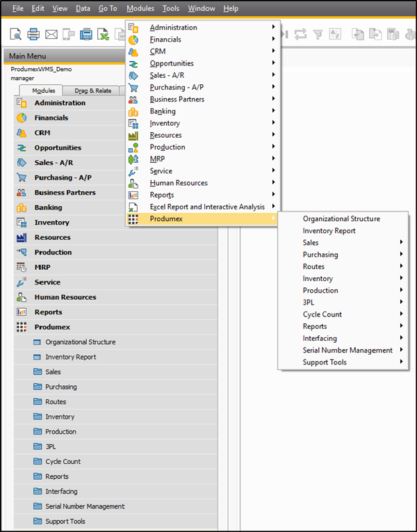This screenshot has width=417, height=532.
Task: Click the Fax toolbar icon
Action: point(86,34)
